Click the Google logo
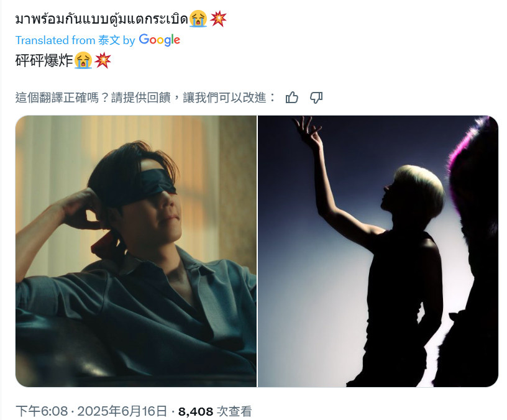This screenshot has height=420, width=507. pyautogui.click(x=160, y=40)
